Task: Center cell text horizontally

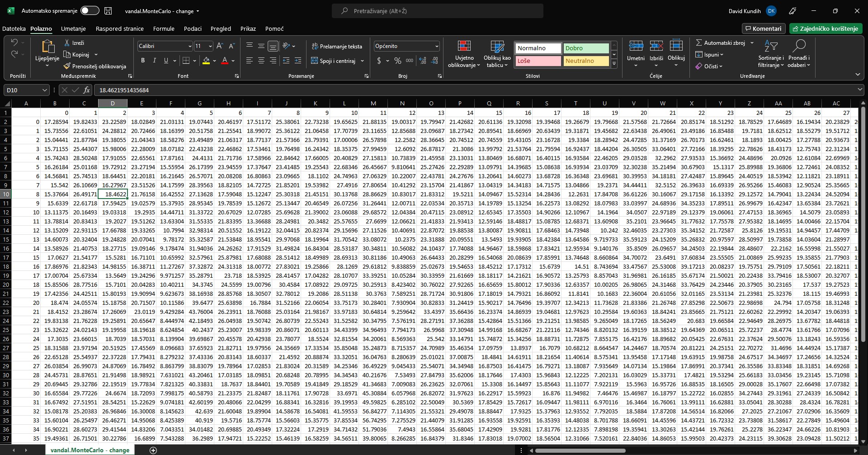Action: [261, 61]
